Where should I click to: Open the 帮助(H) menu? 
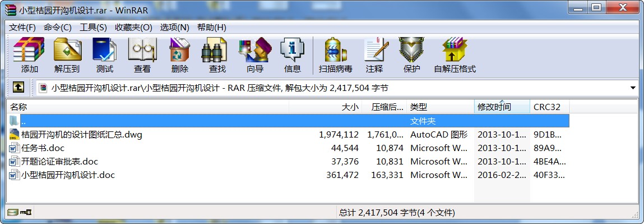pos(211,28)
